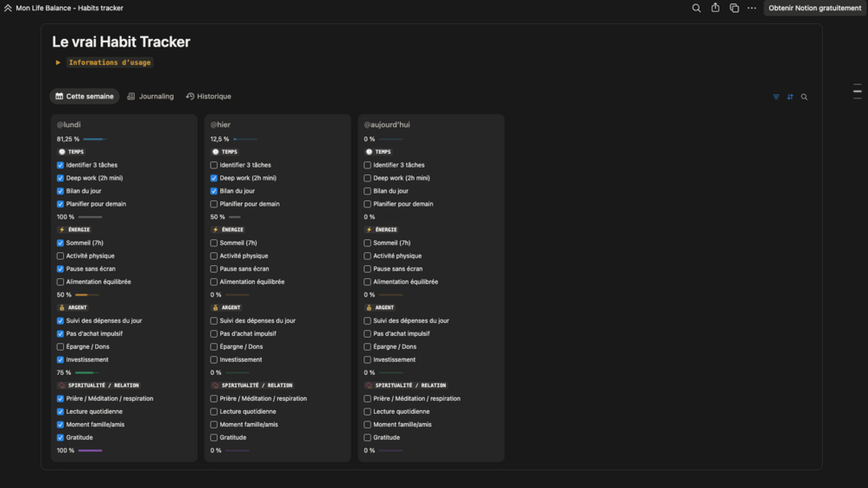Check 'Activité physique' in the @lundi card
The height and width of the screenshot is (488, 868).
pyautogui.click(x=60, y=256)
